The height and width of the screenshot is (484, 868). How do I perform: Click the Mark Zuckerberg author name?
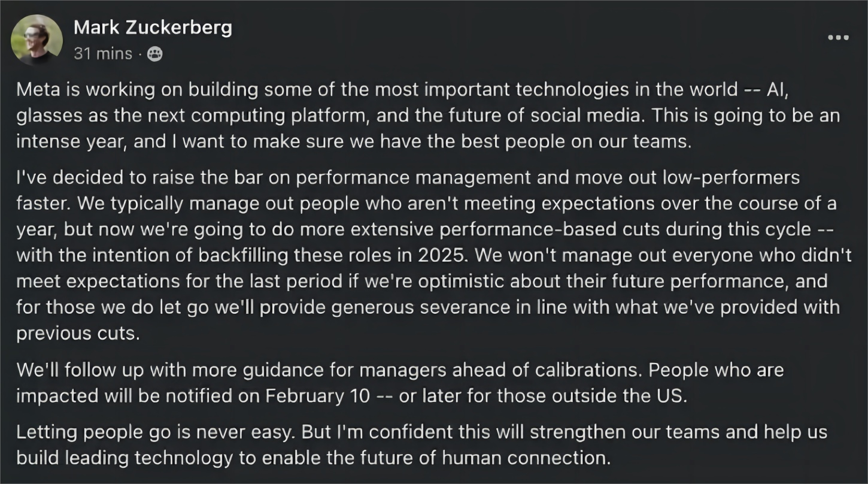pyautogui.click(x=153, y=28)
